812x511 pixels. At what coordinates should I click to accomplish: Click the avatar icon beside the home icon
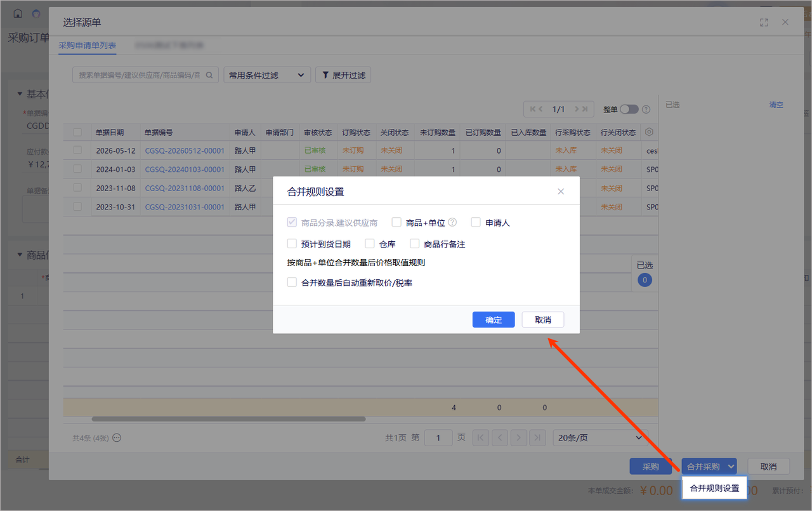pos(36,13)
